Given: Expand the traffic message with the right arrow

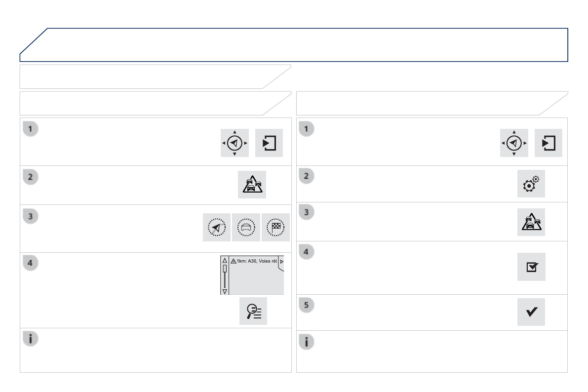Looking at the screenshot, I should click(281, 261).
